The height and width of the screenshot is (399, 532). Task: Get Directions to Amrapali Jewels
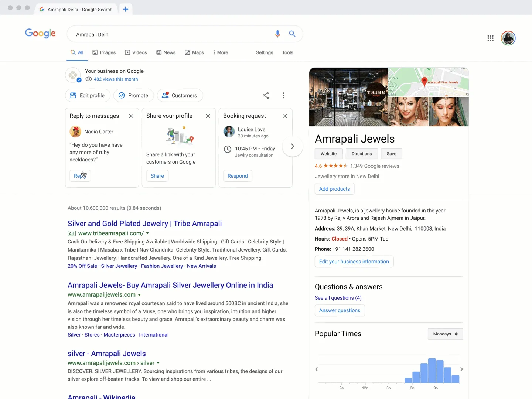(x=362, y=154)
